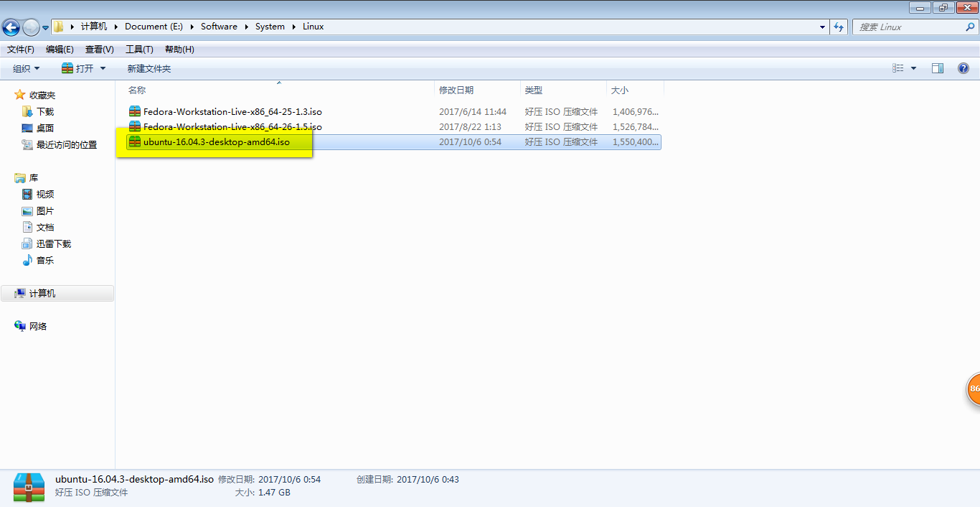Open the 查看(V) menu
This screenshot has height=507, width=980.
pos(99,50)
